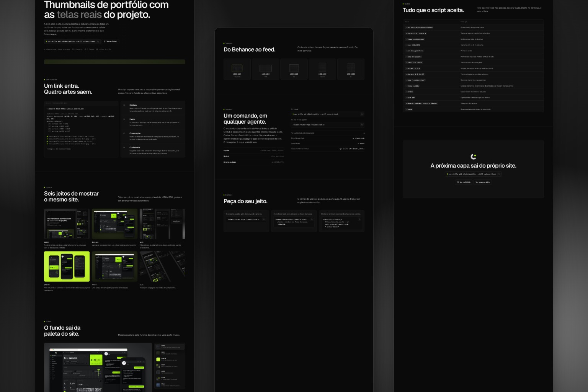The image size is (588, 392).
Task: Select the 'Composição' step row
Action: 153,137
